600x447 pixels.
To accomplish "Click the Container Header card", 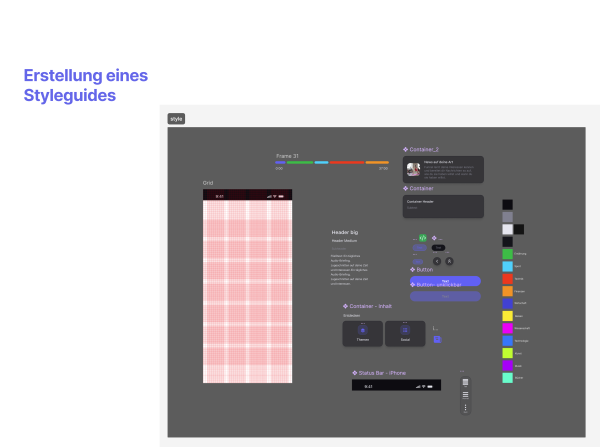I will [x=443, y=205].
